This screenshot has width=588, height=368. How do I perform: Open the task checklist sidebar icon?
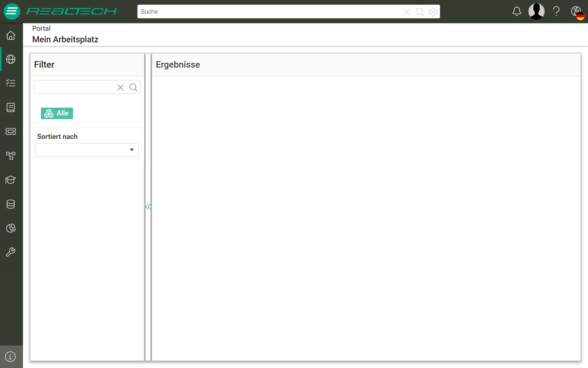(x=11, y=83)
